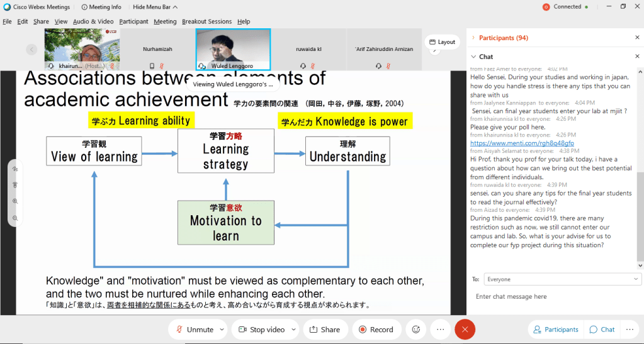The width and height of the screenshot is (644, 344).
Task: Click the menti.com poll link
Action: click(x=522, y=143)
